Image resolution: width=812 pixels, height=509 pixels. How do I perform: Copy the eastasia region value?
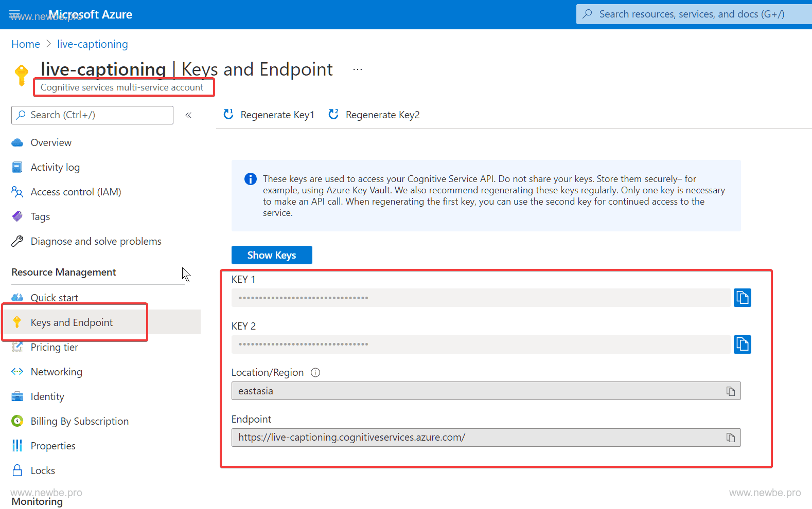click(730, 391)
